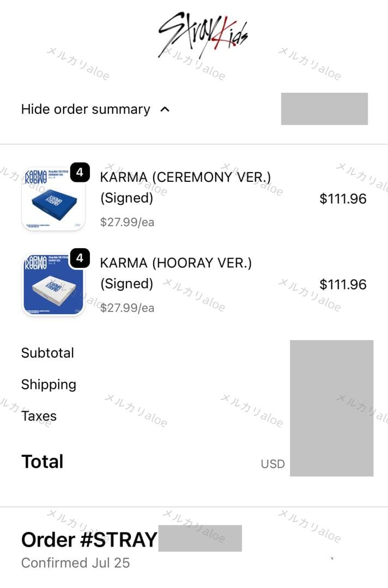Click the USD currency label

(272, 463)
